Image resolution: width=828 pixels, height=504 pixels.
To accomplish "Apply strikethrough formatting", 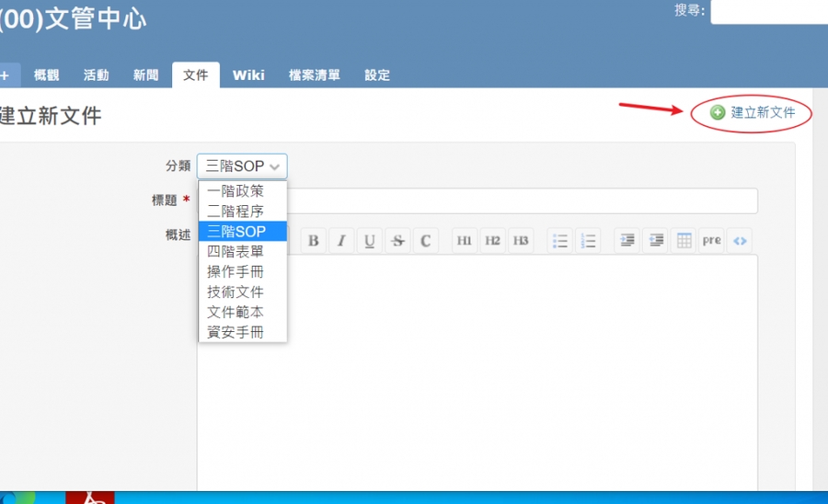I will [397, 241].
